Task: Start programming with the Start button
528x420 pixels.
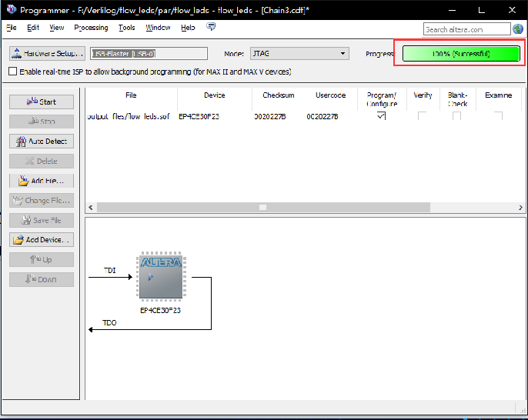Action: click(42, 102)
